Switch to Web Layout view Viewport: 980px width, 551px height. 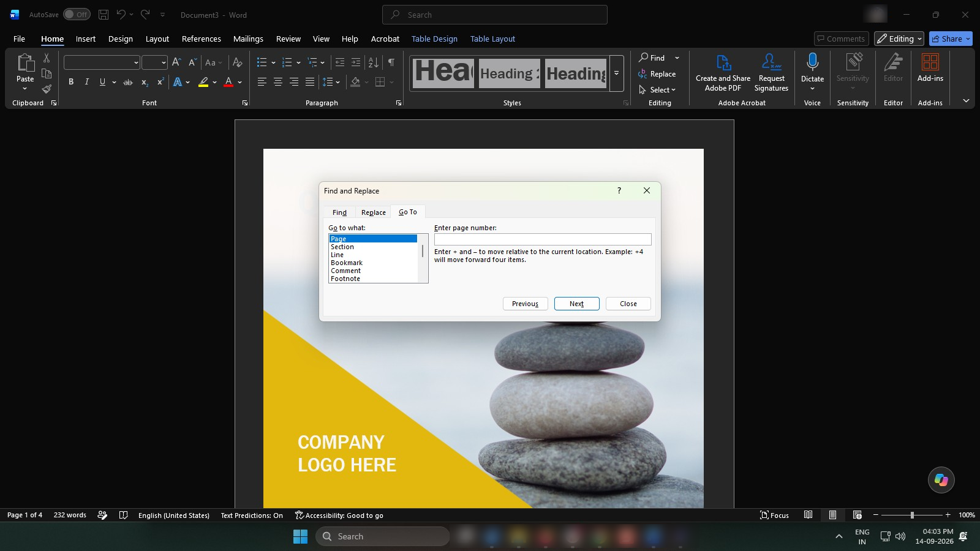pos(857,515)
